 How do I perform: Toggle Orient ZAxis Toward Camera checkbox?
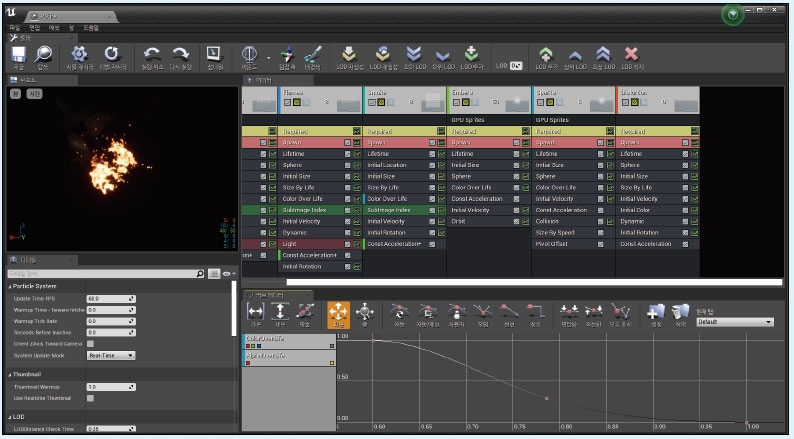pyautogui.click(x=90, y=344)
